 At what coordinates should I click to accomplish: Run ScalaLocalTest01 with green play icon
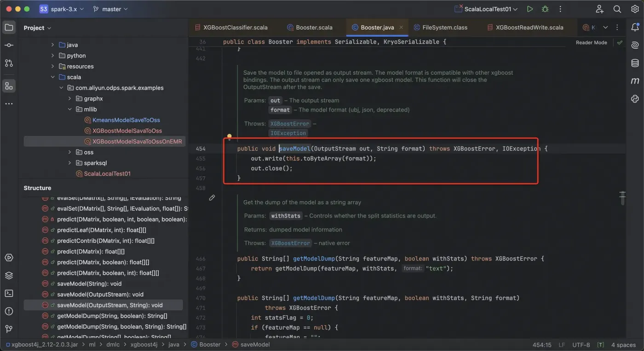(x=530, y=9)
